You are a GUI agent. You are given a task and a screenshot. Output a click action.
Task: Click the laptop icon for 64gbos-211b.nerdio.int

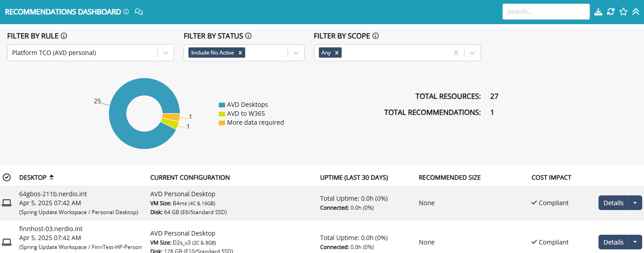(x=7, y=203)
